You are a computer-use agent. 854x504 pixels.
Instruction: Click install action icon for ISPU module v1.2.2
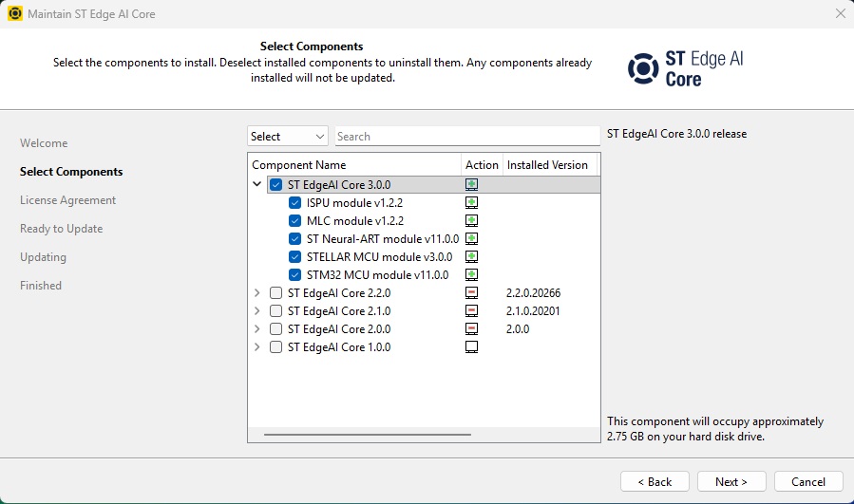(x=472, y=202)
